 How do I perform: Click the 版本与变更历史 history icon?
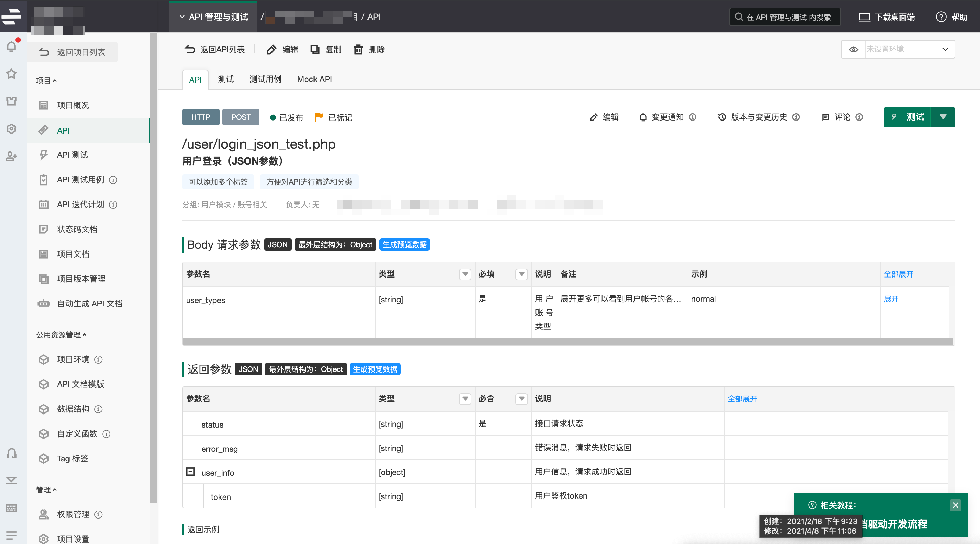[x=722, y=117]
